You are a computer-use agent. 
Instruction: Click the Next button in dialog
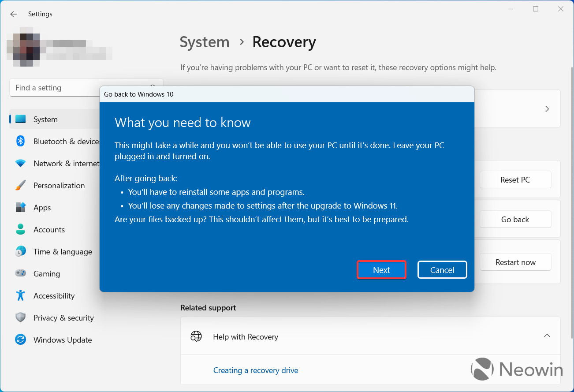click(x=381, y=270)
